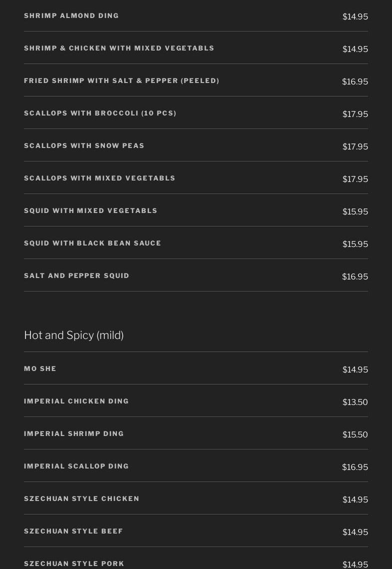Click Squid with Mixed Vegetabls item
This screenshot has width=392, height=569.
click(90, 211)
